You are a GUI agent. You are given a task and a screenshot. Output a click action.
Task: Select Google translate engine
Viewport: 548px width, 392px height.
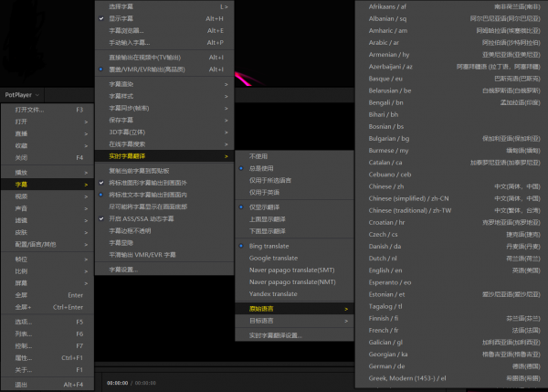tap(295, 258)
